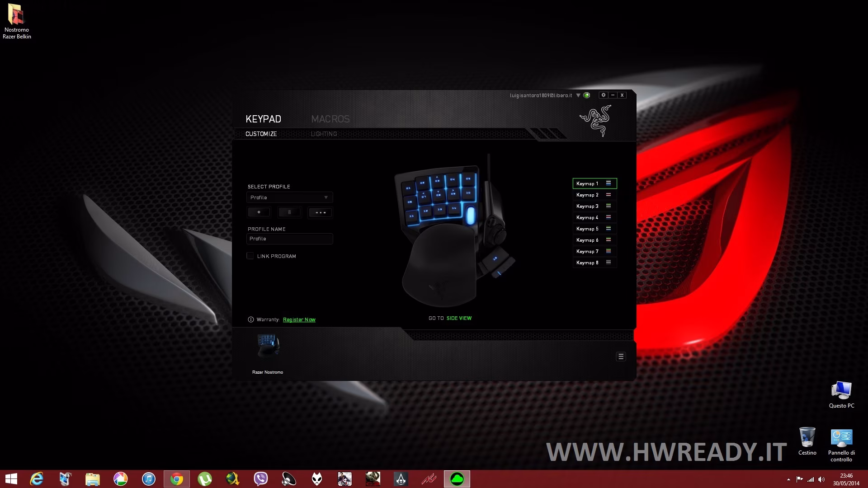The image size is (868, 488).
Task: Open Viber from the taskbar
Action: tap(261, 479)
